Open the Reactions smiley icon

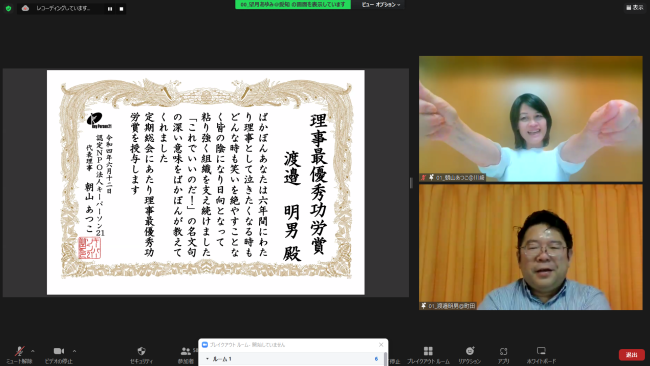[x=470, y=355]
